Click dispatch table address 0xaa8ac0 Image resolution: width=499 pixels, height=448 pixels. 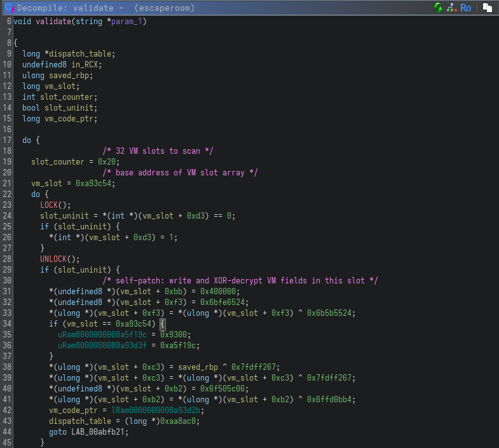[x=178, y=421]
